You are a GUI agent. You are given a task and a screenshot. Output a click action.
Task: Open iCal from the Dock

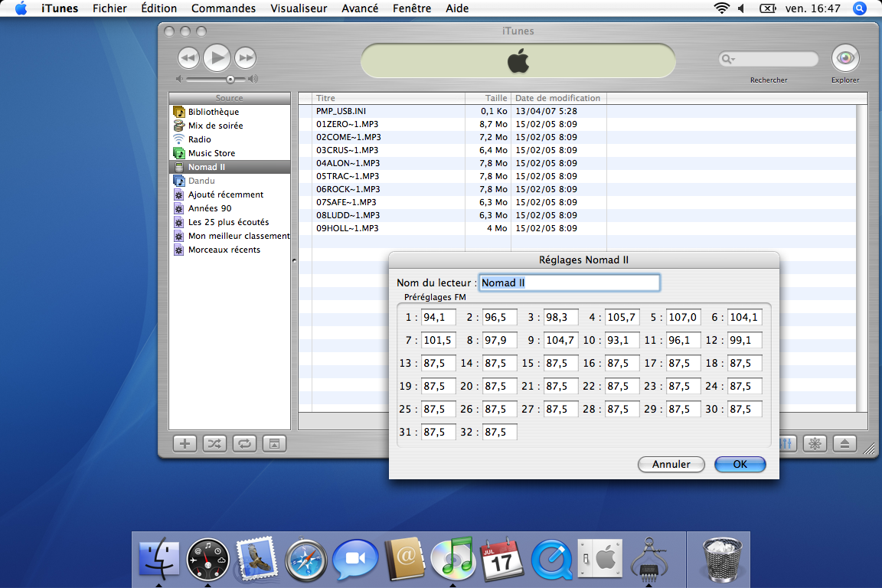(x=501, y=559)
